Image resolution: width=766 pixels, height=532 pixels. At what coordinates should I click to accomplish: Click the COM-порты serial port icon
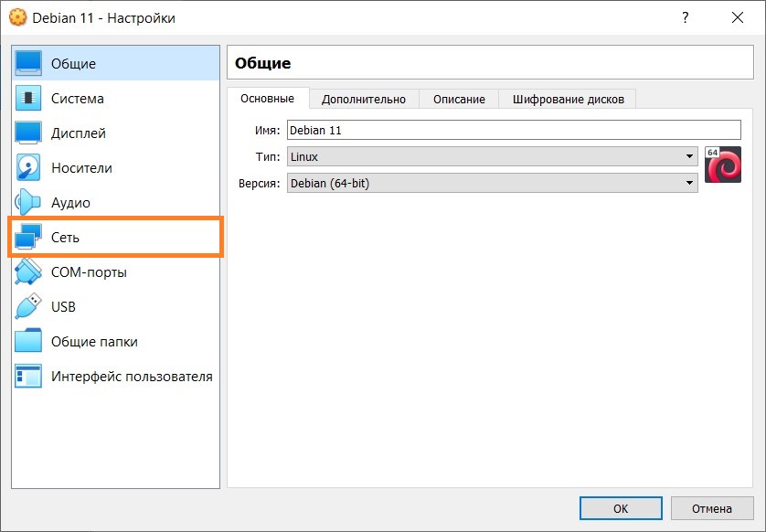pos(28,271)
